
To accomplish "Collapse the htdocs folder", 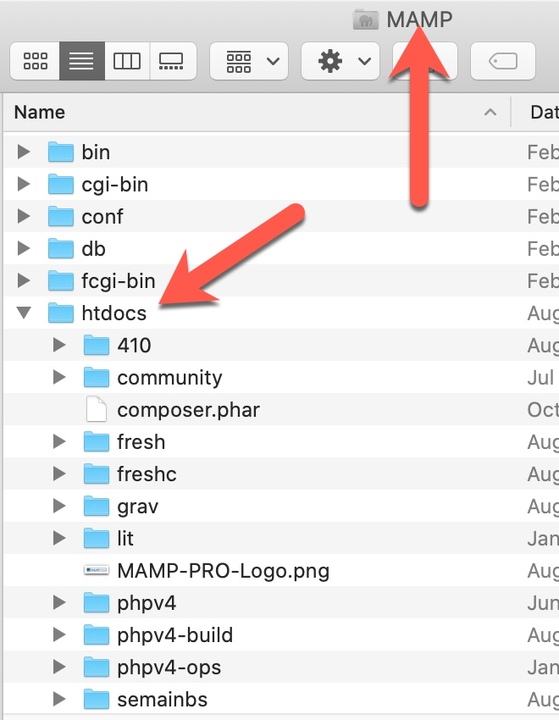I will (24, 313).
